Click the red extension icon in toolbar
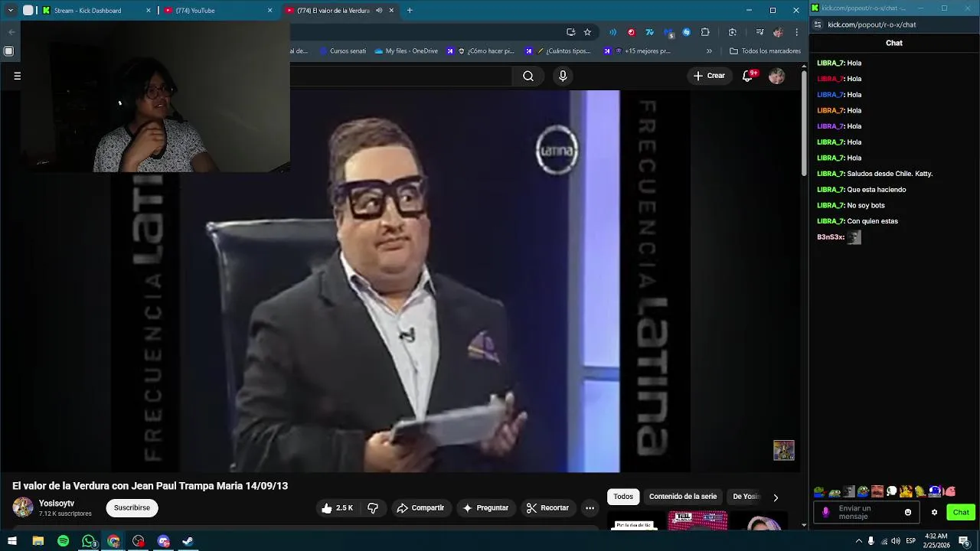The image size is (980, 551). tap(631, 32)
